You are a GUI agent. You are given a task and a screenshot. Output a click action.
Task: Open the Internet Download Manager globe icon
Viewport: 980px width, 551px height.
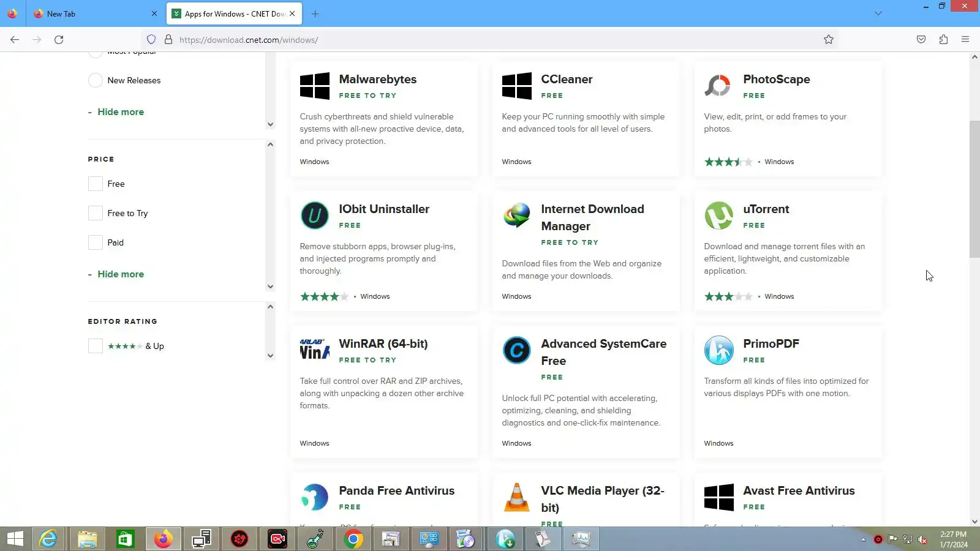(x=517, y=216)
